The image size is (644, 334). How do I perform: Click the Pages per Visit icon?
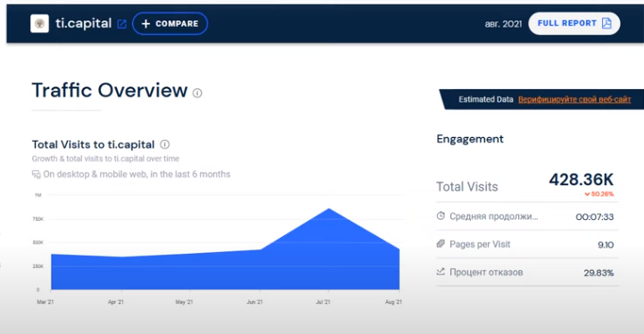tap(441, 244)
